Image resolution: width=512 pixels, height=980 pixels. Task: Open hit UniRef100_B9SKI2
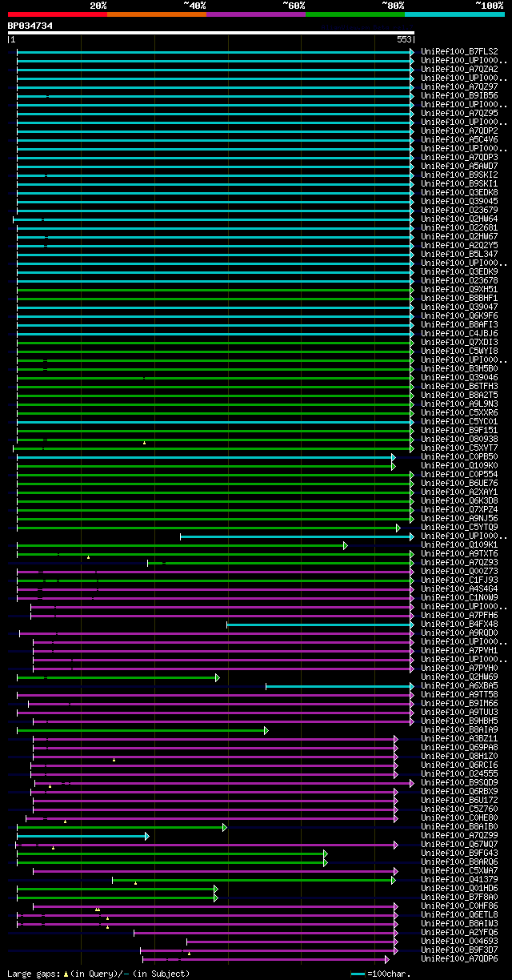pyautogui.click(x=460, y=175)
